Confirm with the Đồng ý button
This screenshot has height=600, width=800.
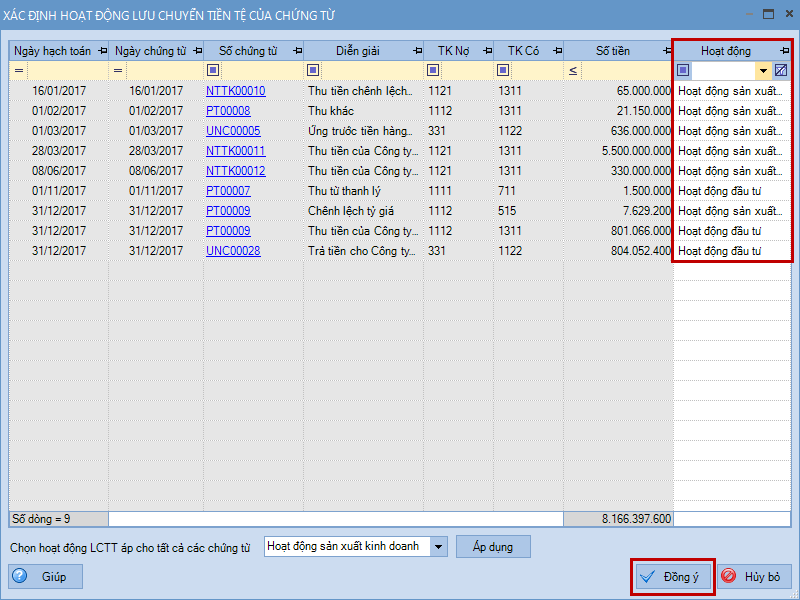(673, 577)
